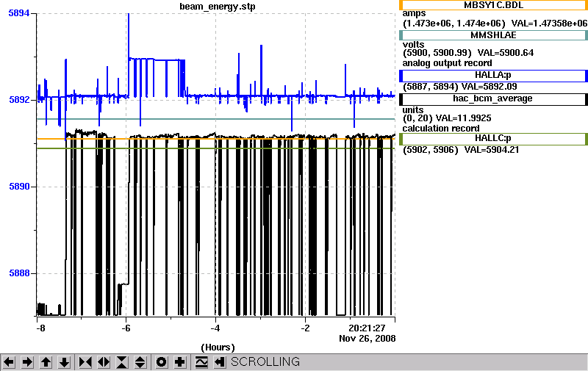This screenshot has width=588, height=371.
Task: Click the -8 hours axis label
Action: click(x=40, y=328)
